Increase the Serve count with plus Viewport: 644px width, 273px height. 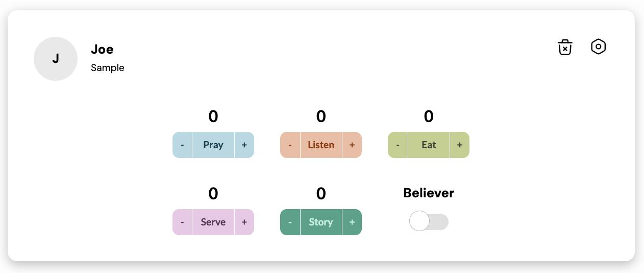[244, 222]
